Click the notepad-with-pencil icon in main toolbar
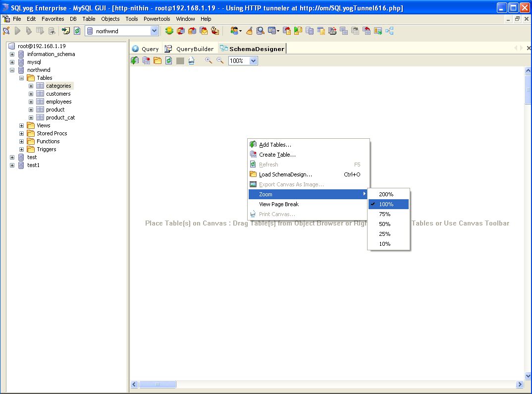The width and height of the screenshot is (532, 394). pyautogui.click(x=66, y=31)
